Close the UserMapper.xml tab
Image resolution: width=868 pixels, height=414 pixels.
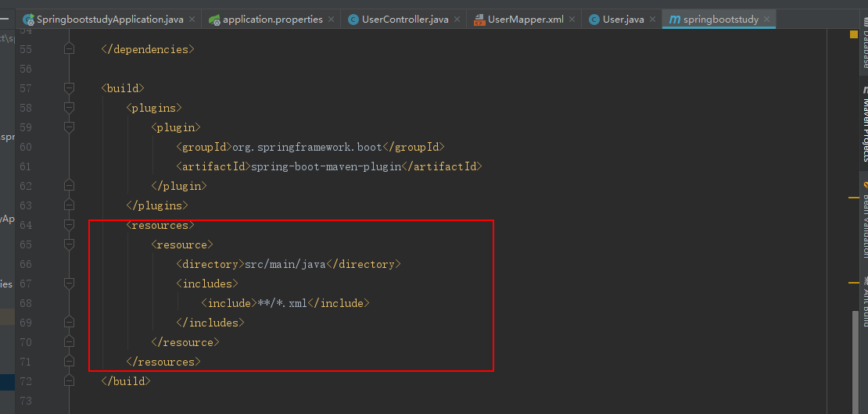pos(572,20)
